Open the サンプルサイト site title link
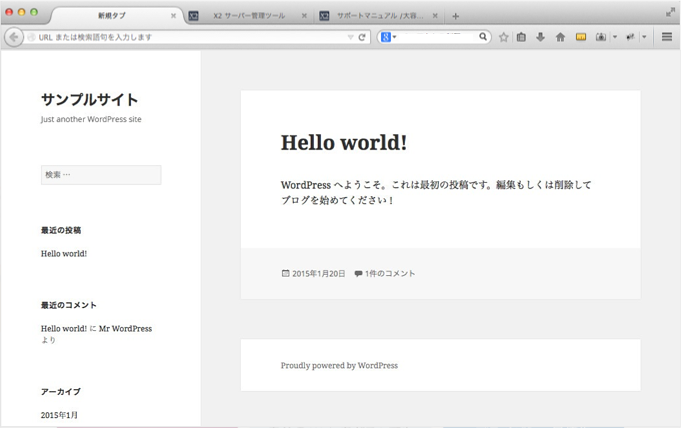 pyautogui.click(x=89, y=100)
